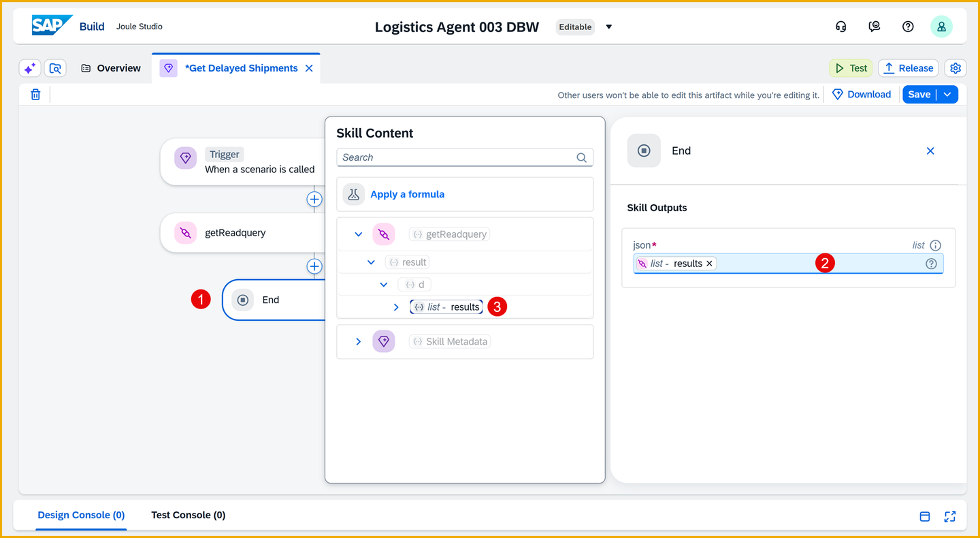
Task: Open the Editable version dropdown
Action: point(609,27)
